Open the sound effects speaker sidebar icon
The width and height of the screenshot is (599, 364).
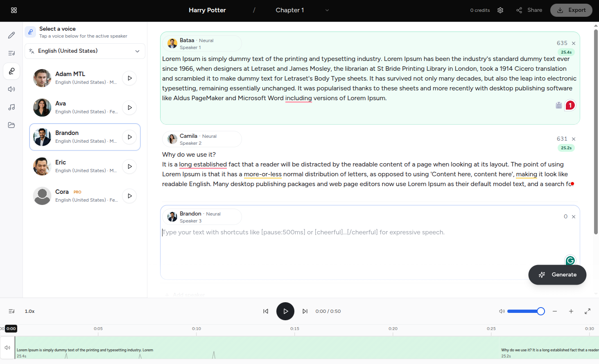tap(11, 89)
